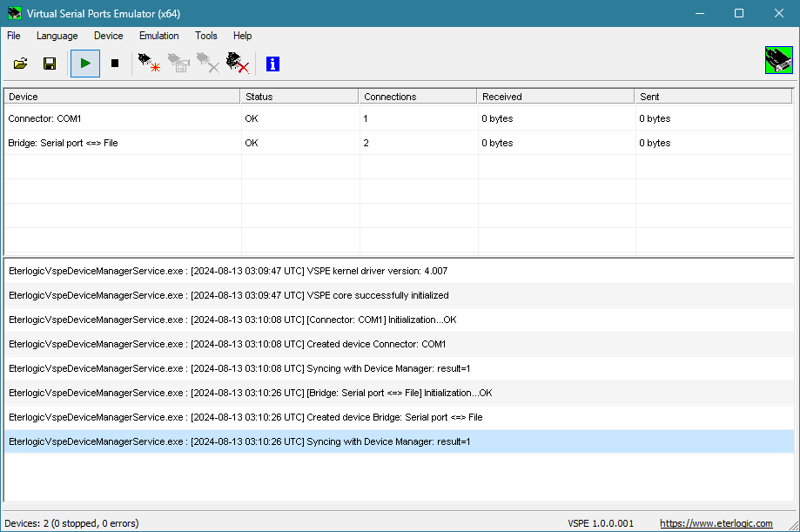Select 03:10:08 'Syncing with Device Manager' log line
This screenshot has height=532, width=800.
pyautogui.click(x=399, y=368)
